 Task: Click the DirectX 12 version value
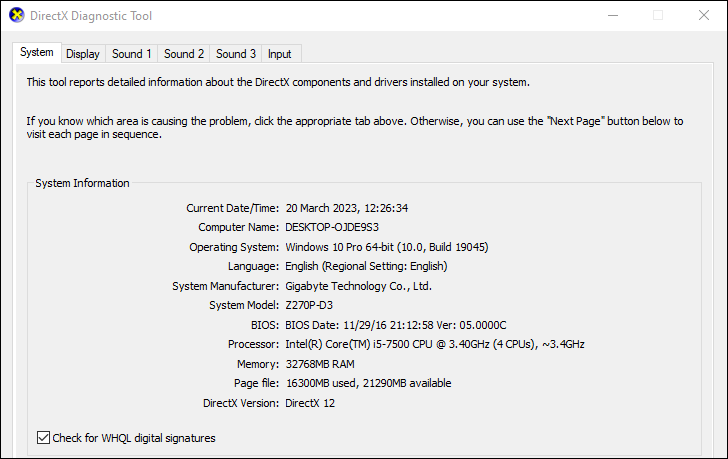(x=310, y=403)
